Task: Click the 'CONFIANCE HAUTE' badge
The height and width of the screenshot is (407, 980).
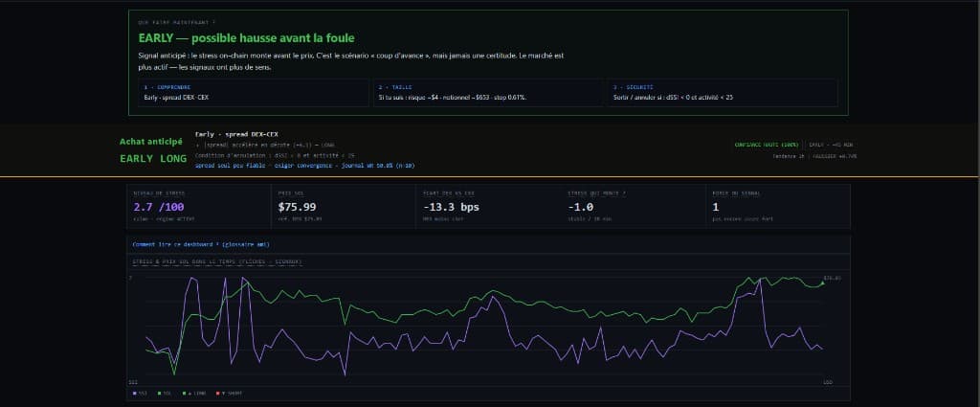Action: pos(767,145)
